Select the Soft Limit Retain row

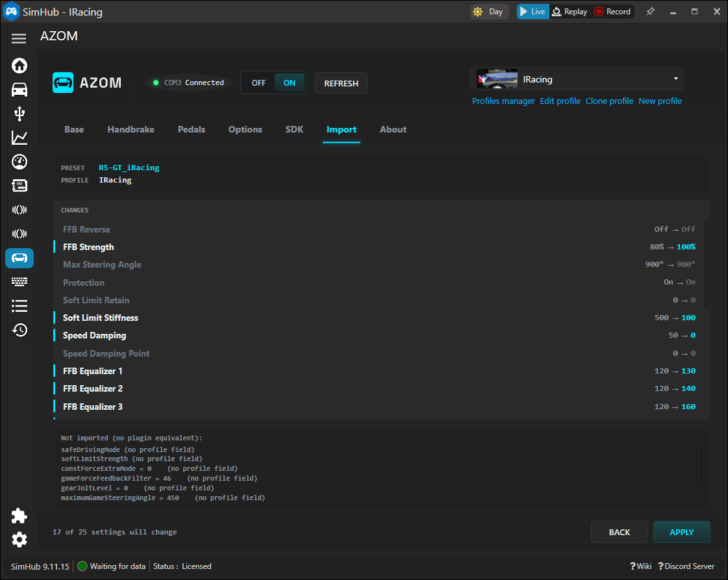[379, 301]
